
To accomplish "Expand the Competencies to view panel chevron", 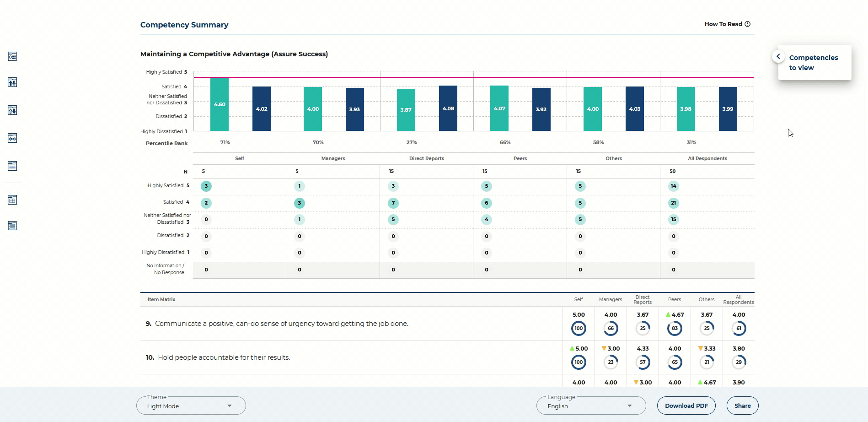I will [778, 56].
